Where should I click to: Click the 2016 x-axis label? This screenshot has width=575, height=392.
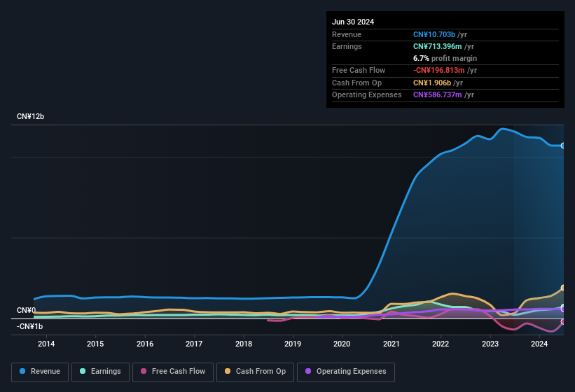coord(145,344)
